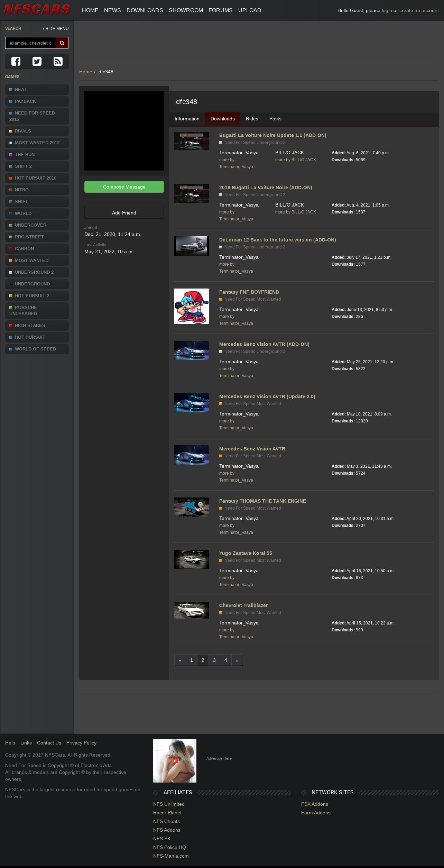Open Chevrolet Trailblazer title link

(x=243, y=605)
